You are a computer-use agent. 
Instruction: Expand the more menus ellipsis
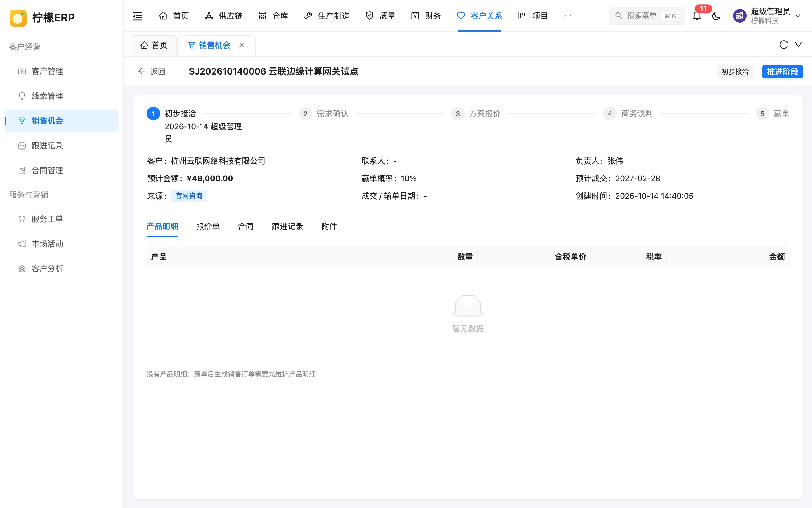(568, 16)
